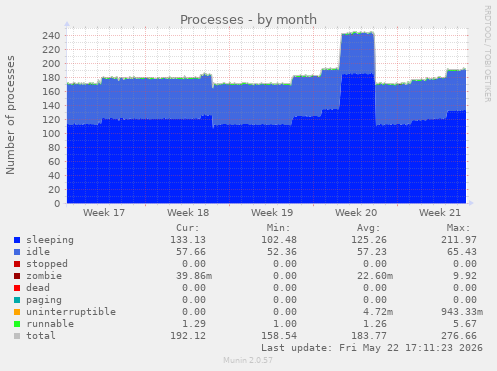Viewport: 497px width, 371px height.
Task: Click zombie current value 39.86m
Action: click(x=194, y=276)
